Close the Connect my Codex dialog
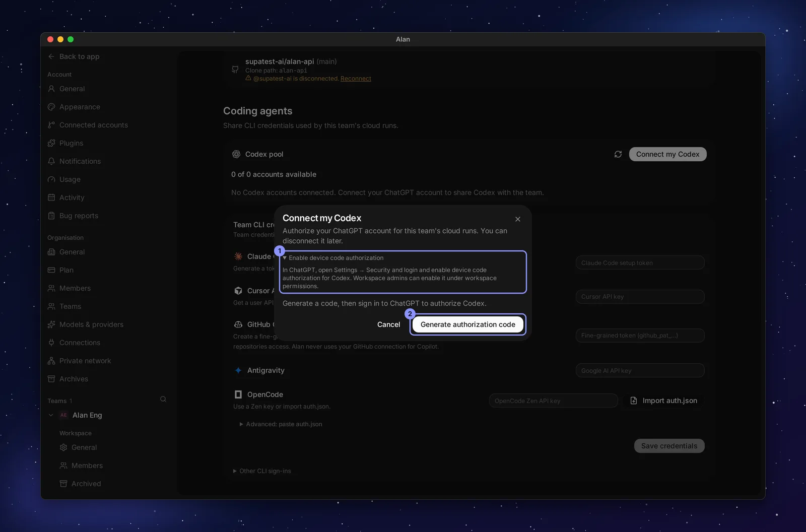Image resolution: width=806 pixels, height=532 pixels. [x=518, y=219]
